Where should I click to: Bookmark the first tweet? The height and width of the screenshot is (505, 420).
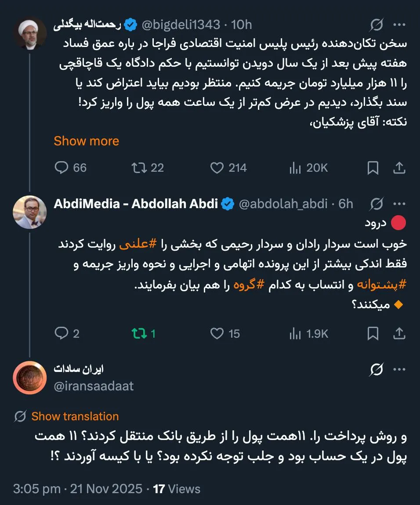[x=373, y=168]
